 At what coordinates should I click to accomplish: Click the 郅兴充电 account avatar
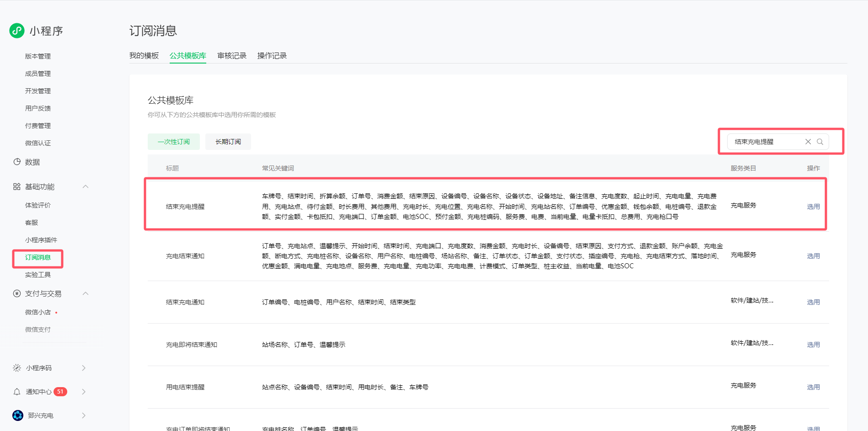click(18, 415)
